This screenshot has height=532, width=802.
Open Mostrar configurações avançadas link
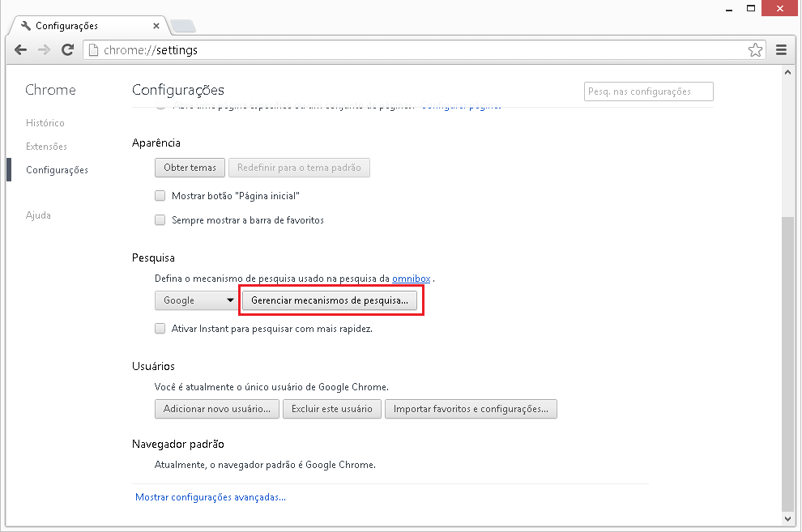210,497
